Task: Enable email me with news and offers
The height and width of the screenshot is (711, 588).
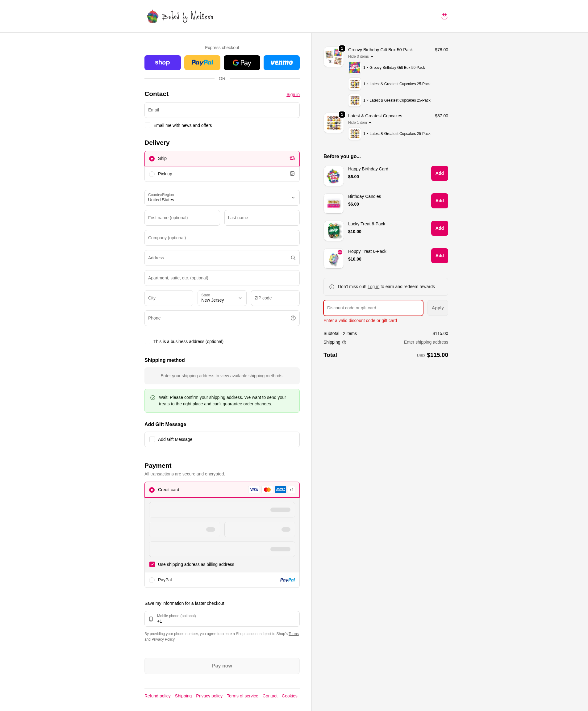Action: 148,125
